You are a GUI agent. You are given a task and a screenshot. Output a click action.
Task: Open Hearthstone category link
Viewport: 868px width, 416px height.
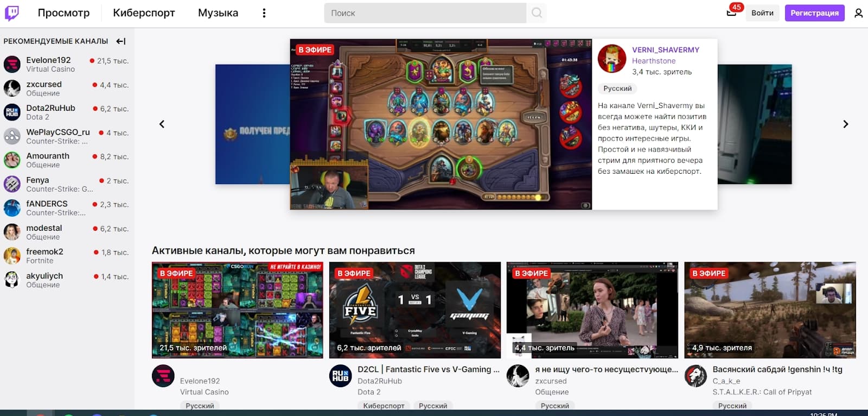[x=654, y=61]
